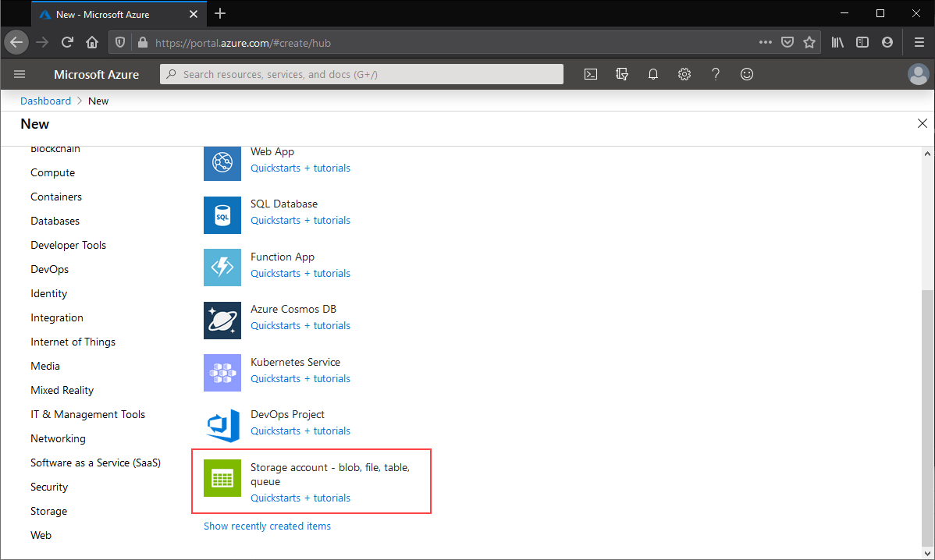This screenshot has width=935, height=560.
Task: Navigate back to Dashboard via breadcrumb
Action: pos(45,101)
